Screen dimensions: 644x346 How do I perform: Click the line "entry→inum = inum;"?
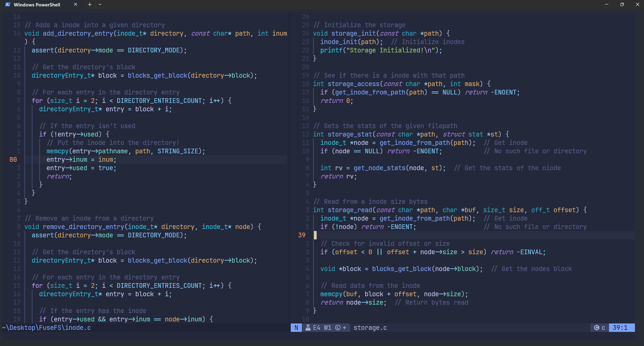point(81,159)
